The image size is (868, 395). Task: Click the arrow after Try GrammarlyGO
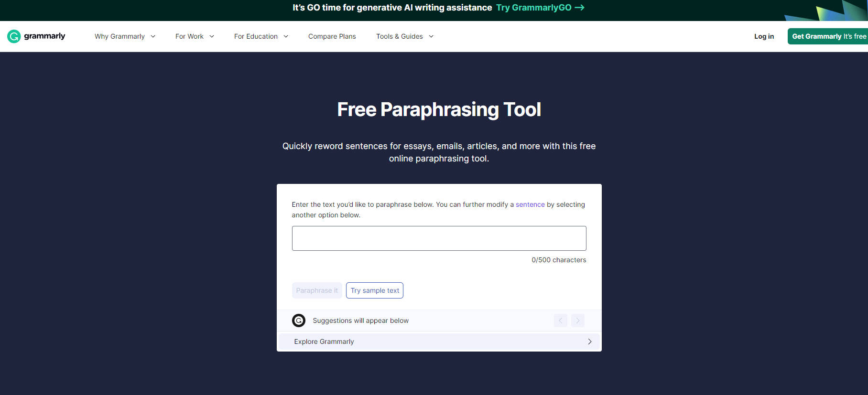point(579,8)
